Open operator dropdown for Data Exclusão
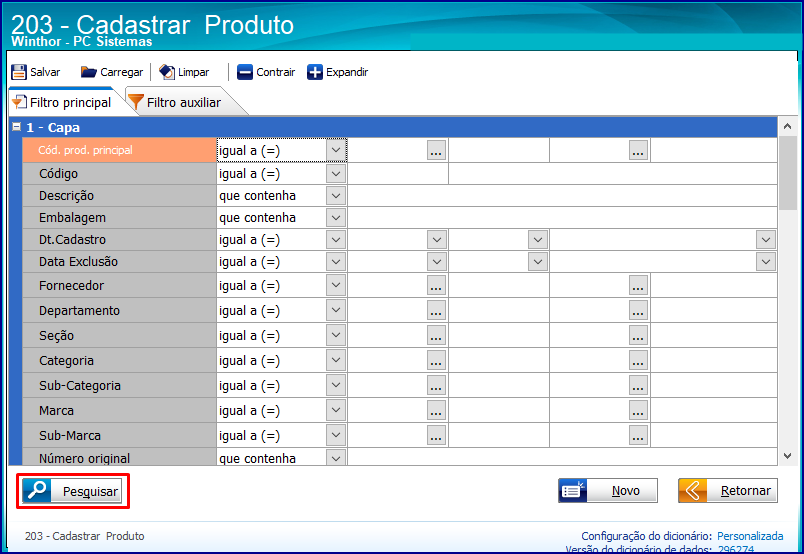Image resolution: width=804 pixels, height=554 pixels. click(336, 262)
